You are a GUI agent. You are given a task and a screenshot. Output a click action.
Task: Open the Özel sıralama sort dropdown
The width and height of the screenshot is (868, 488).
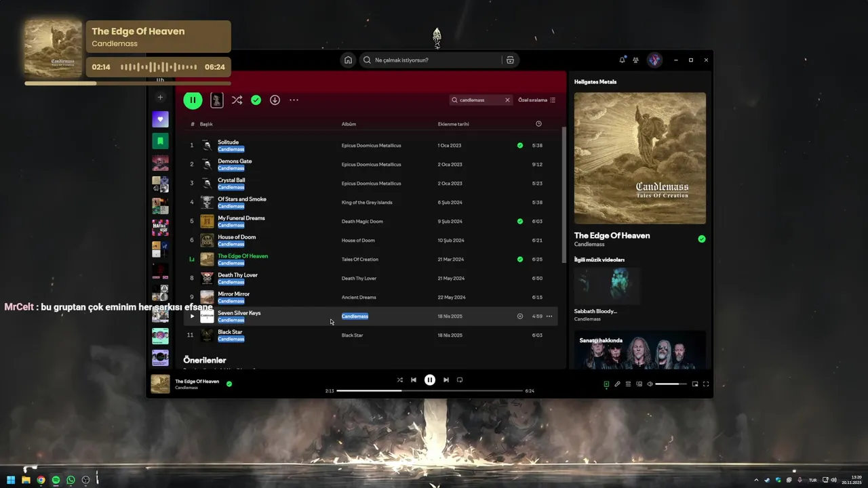(537, 100)
